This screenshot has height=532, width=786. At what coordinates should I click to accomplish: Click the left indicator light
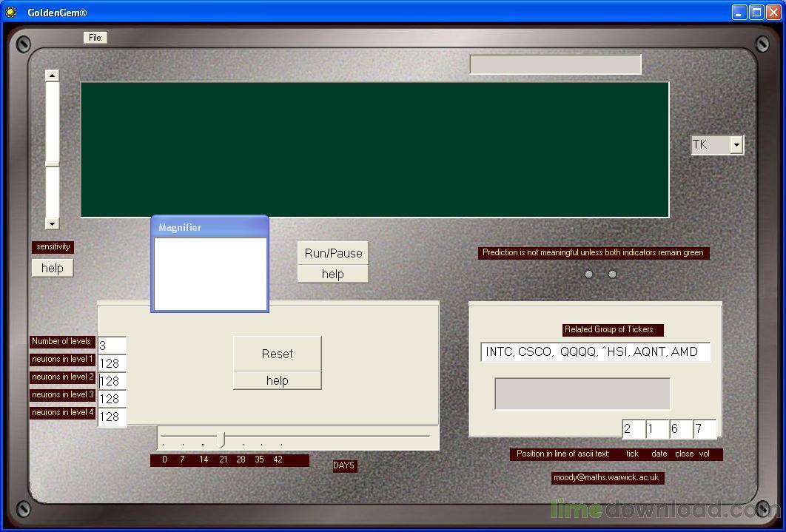click(588, 275)
